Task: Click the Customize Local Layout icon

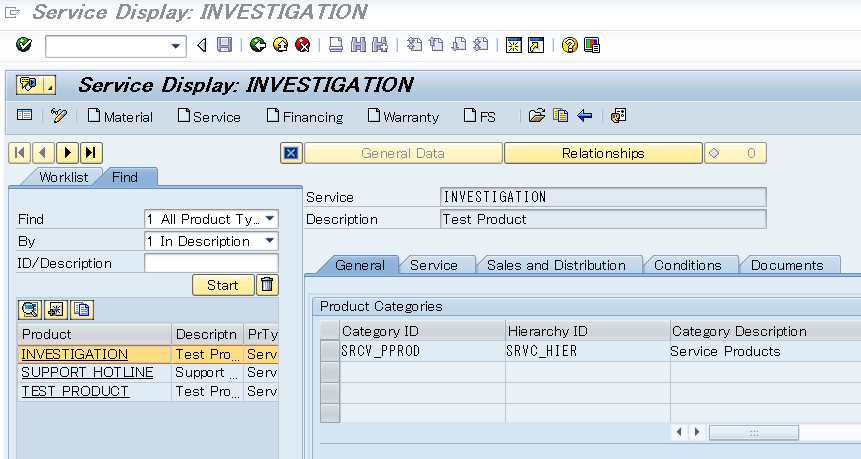Action: [x=592, y=45]
